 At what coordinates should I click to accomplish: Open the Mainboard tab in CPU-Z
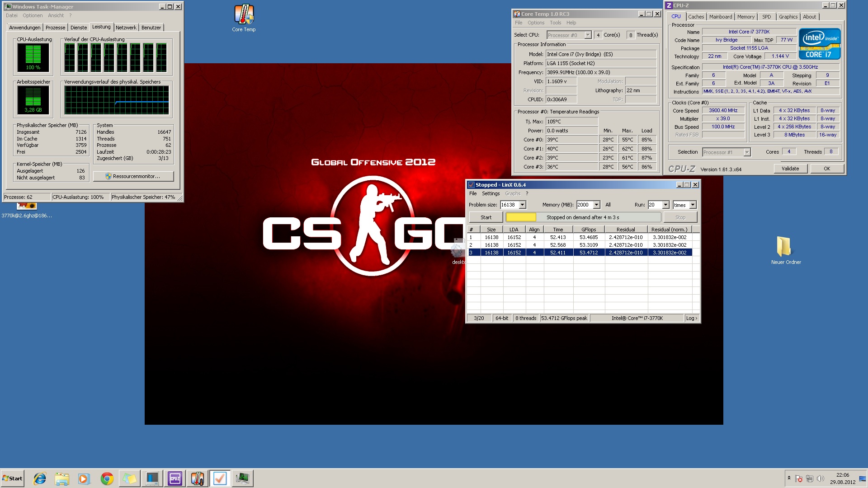720,17
